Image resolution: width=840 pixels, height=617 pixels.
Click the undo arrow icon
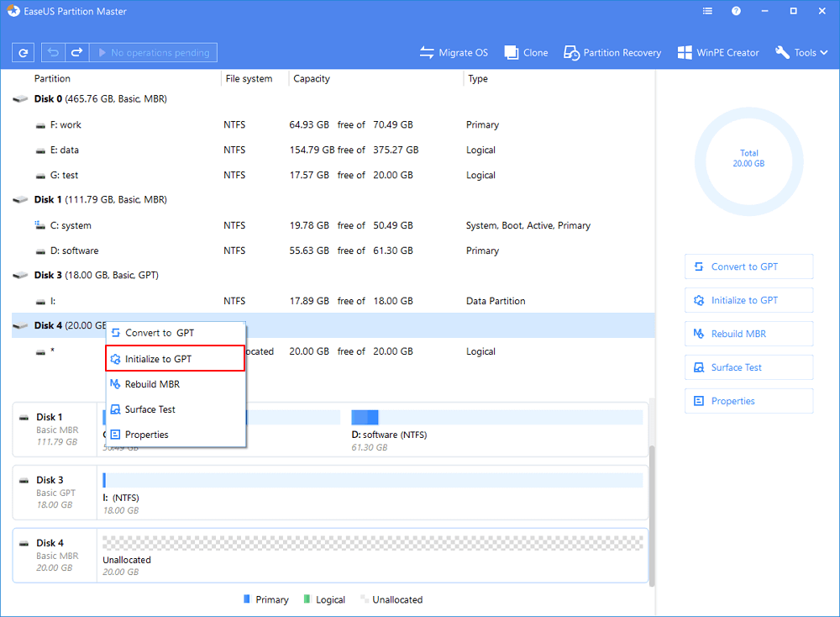(x=54, y=53)
